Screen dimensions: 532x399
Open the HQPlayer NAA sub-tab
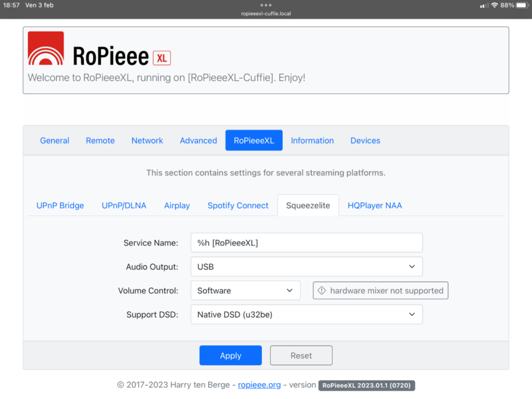tap(374, 205)
